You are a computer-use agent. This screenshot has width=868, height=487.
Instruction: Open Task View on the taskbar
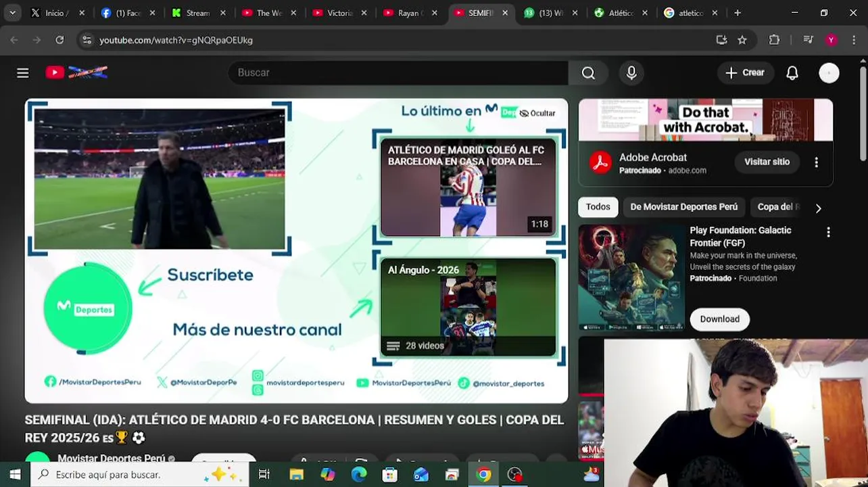(264, 474)
